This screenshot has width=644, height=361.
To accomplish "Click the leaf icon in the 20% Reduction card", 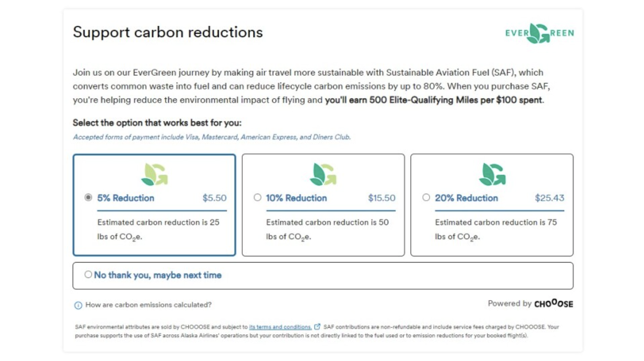I will tap(491, 173).
